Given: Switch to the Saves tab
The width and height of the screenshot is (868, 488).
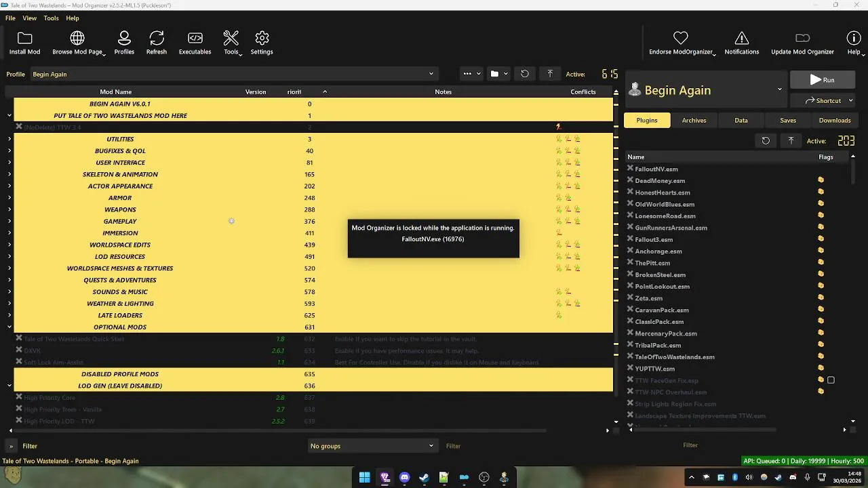Looking at the screenshot, I should (x=788, y=120).
